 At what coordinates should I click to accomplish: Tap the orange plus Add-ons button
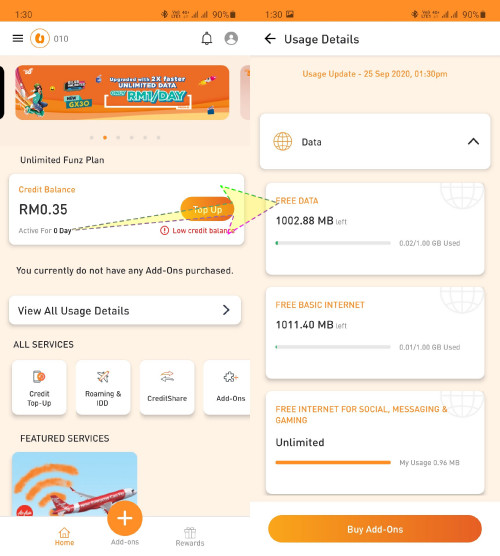[x=125, y=518]
